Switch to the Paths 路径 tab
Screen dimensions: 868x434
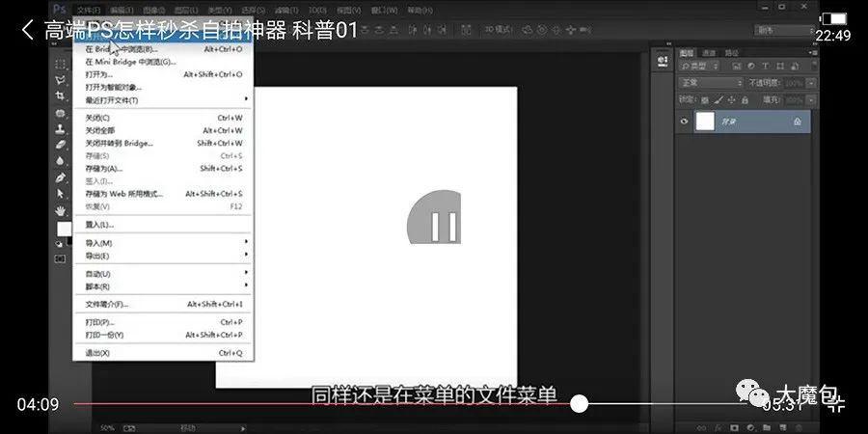(x=731, y=53)
